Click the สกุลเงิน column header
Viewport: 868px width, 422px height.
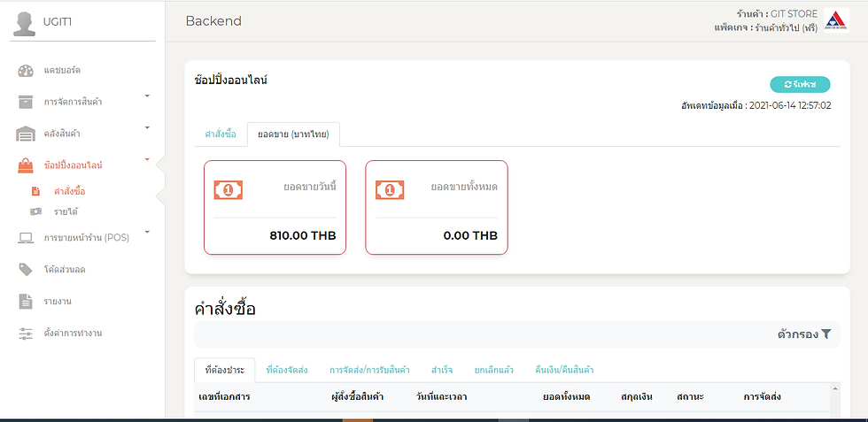coord(637,397)
